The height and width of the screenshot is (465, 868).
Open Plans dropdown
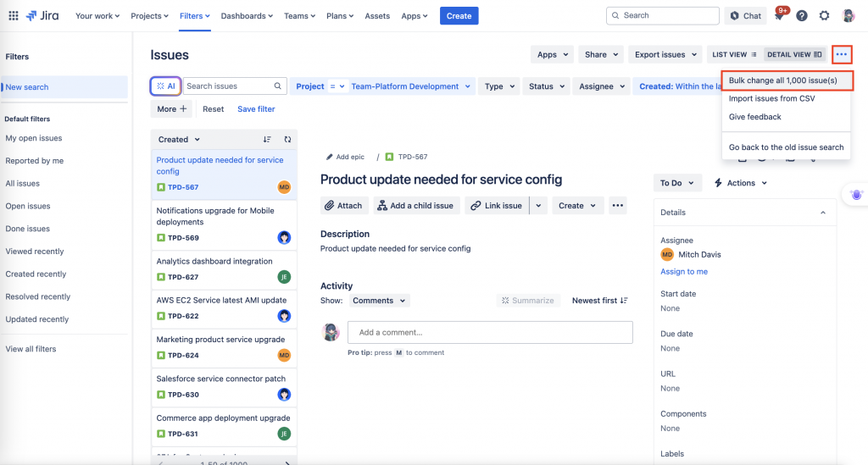click(340, 15)
